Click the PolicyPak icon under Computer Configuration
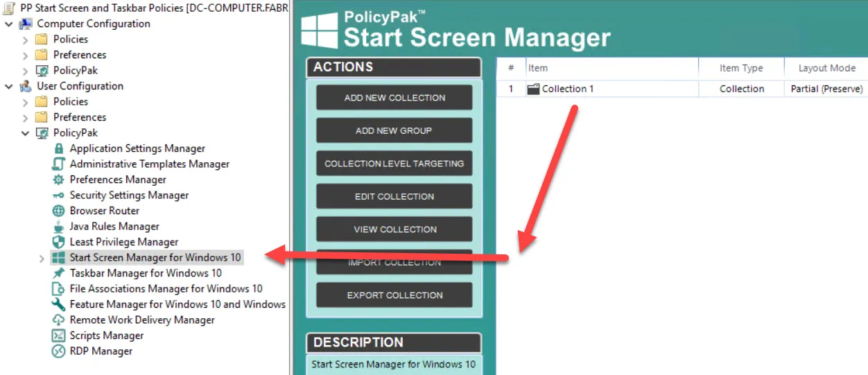Image resolution: width=868 pixels, height=375 pixels. (x=42, y=71)
